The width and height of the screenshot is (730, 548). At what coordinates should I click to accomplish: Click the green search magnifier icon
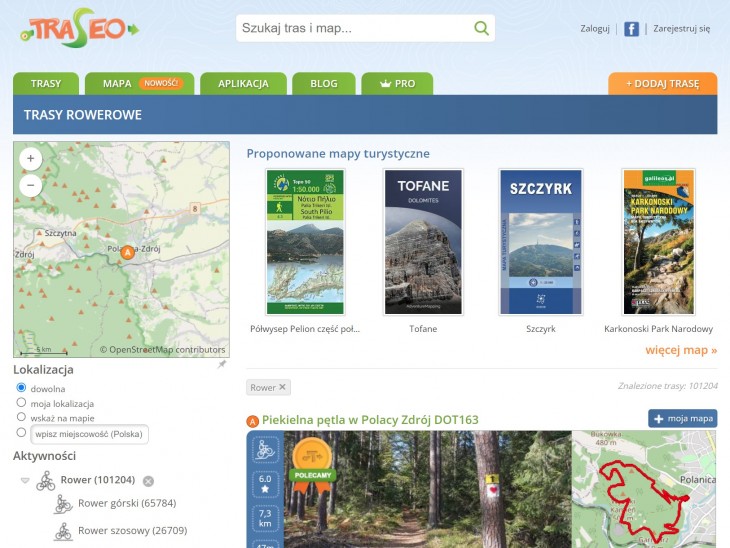click(x=481, y=28)
